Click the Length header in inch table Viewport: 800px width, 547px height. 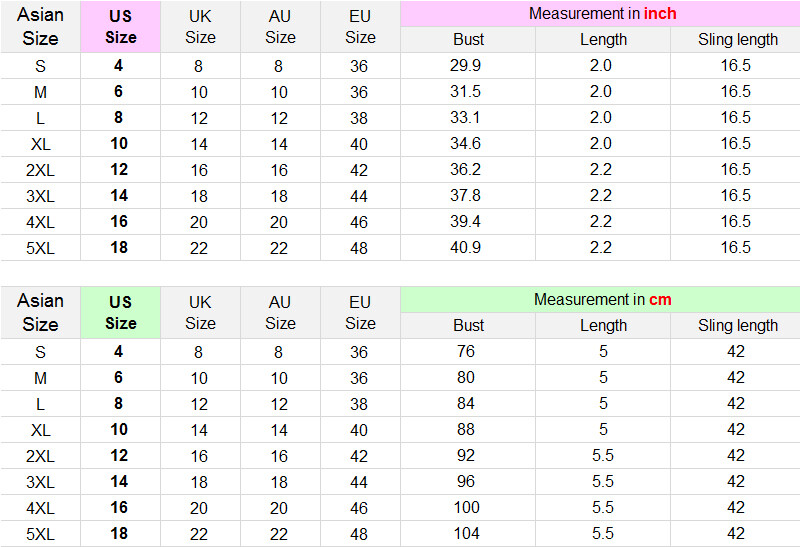[603, 40]
